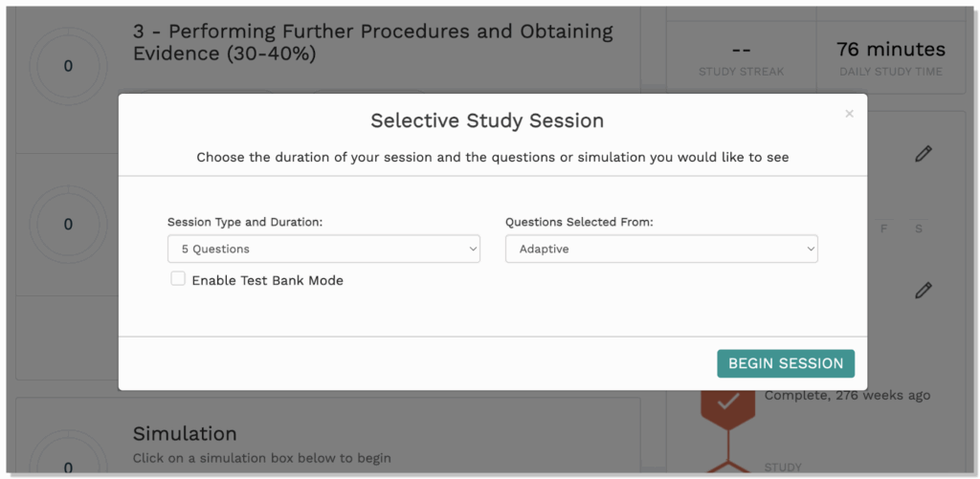The image size is (980, 479).
Task: Click the Simulation section heading
Action: 185,434
